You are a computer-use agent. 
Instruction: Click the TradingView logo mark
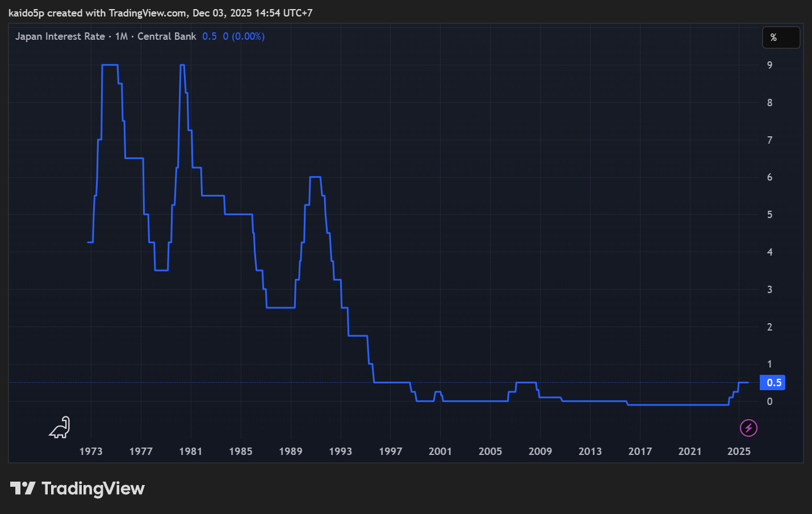[x=23, y=488]
